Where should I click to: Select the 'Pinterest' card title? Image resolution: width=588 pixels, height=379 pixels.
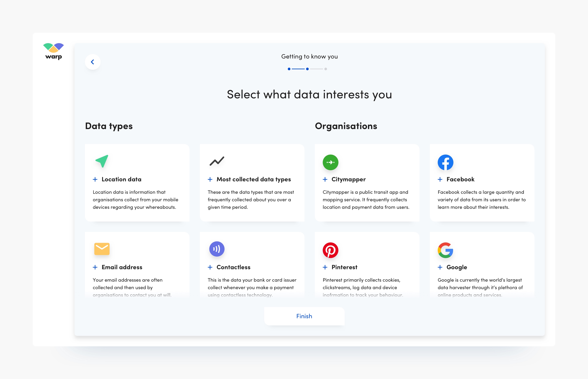coord(344,267)
